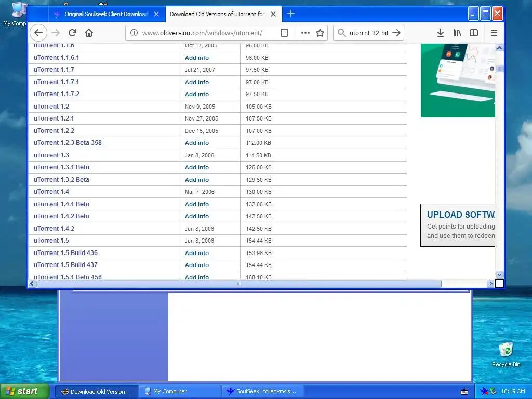Toggle reader view icon
532x399 pixels.
tap(284, 33)
